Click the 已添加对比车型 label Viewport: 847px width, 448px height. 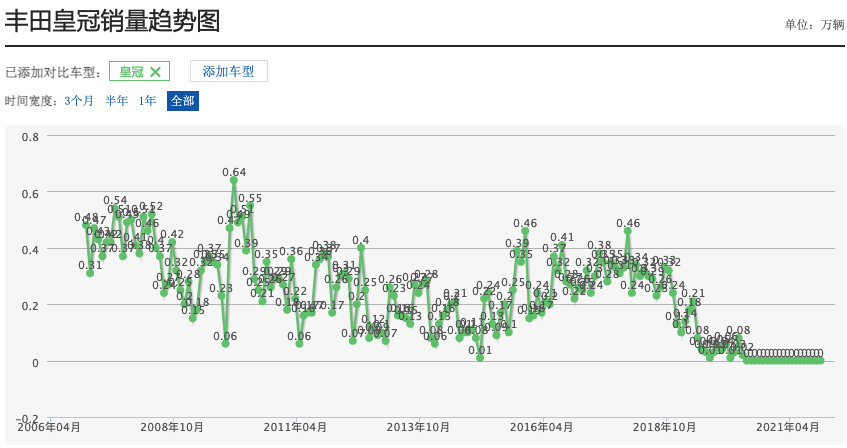pyautogui.click(x=53, y=72)
